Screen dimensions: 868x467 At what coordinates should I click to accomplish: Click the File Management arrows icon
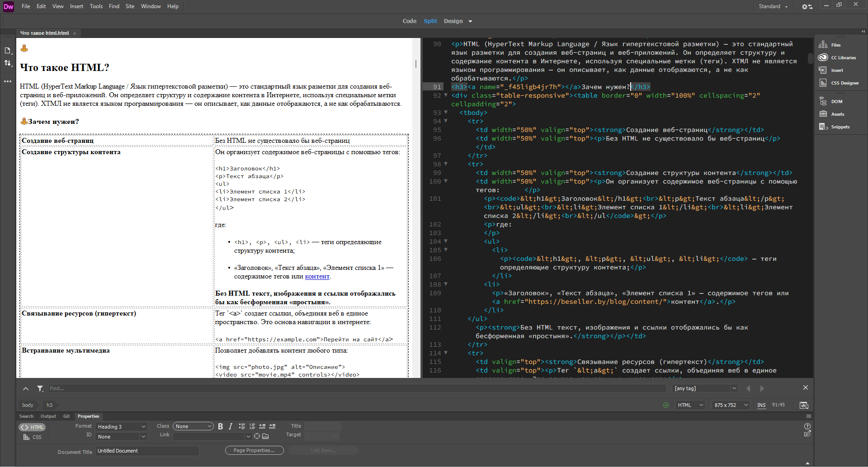pos(8,63)
